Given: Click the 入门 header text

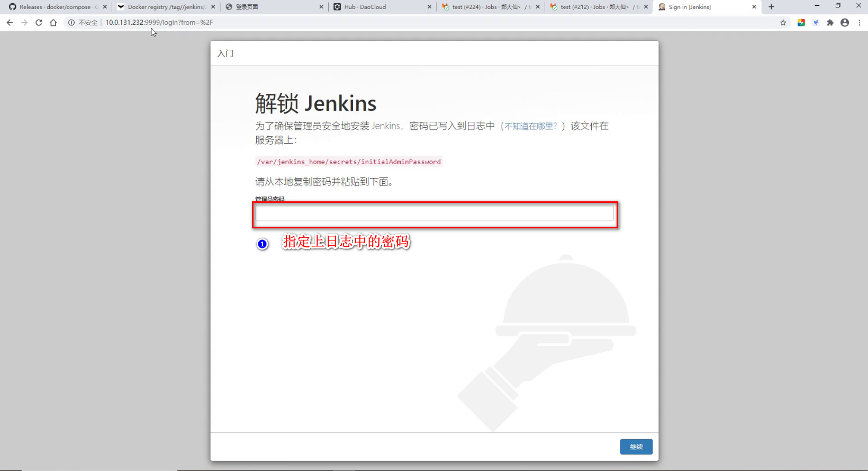Looking at the screenshot, I should point(225,54).
